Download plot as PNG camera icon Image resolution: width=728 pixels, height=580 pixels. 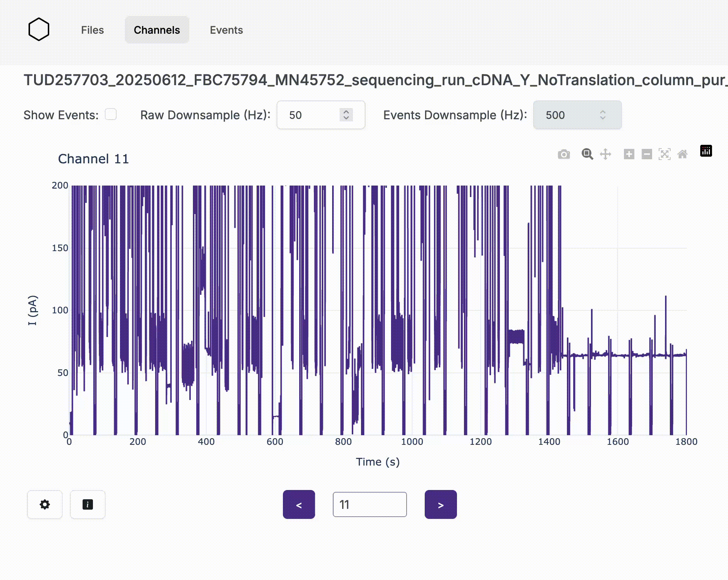564,154
